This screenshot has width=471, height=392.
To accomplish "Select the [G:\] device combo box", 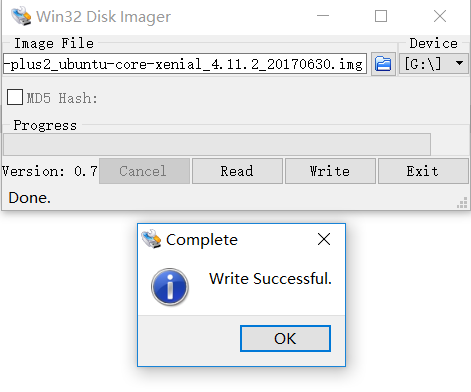I will tap(434, 64).
